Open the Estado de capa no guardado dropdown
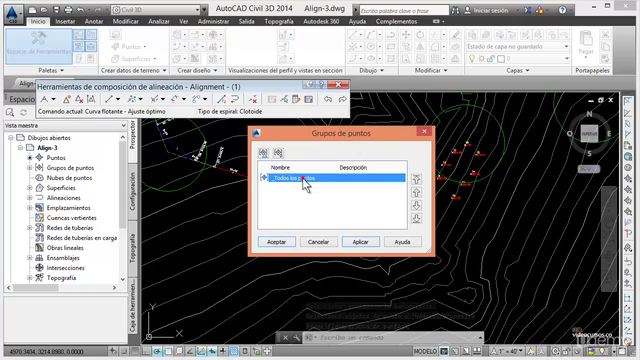 tap(518, 47)
